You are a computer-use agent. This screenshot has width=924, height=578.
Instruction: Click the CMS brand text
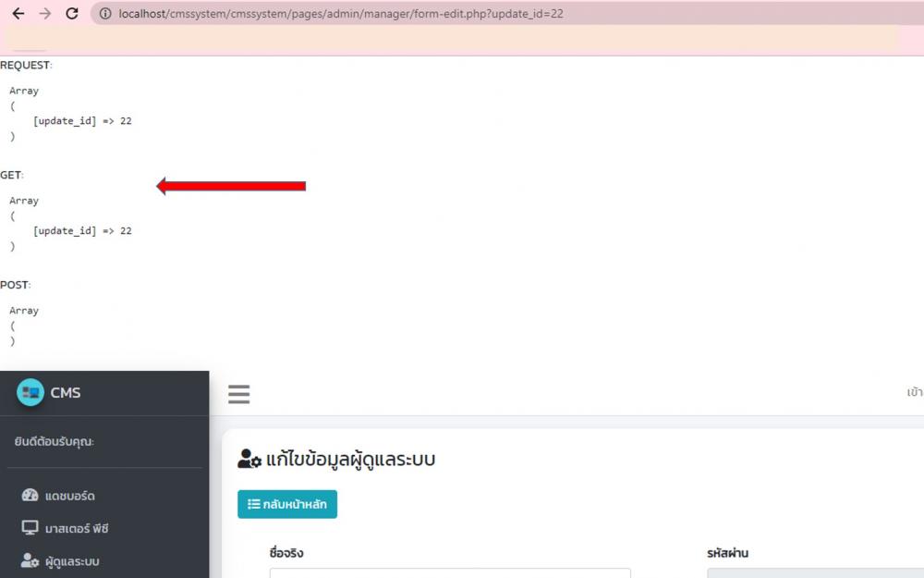66,393
